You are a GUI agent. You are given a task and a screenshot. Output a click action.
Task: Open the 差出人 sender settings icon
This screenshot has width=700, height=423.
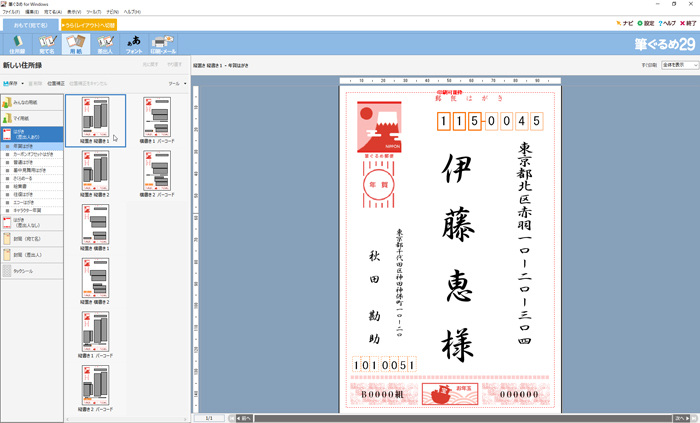pos(105,43)
